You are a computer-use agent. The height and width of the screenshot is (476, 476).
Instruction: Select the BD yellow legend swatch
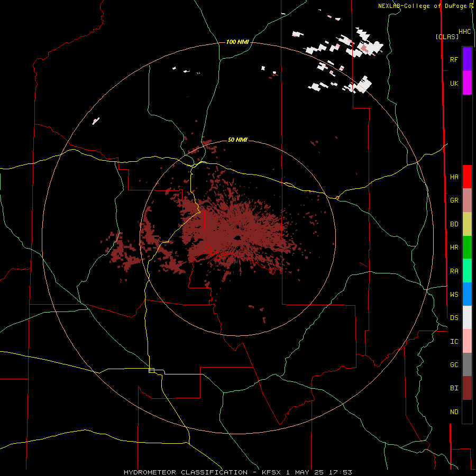point(467,224)
